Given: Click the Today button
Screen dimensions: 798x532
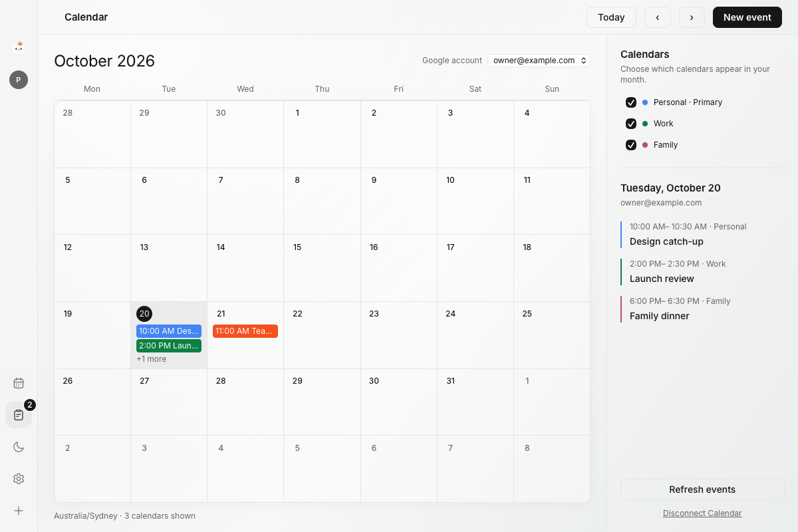Looking at the screenshot, I should 611,17.
